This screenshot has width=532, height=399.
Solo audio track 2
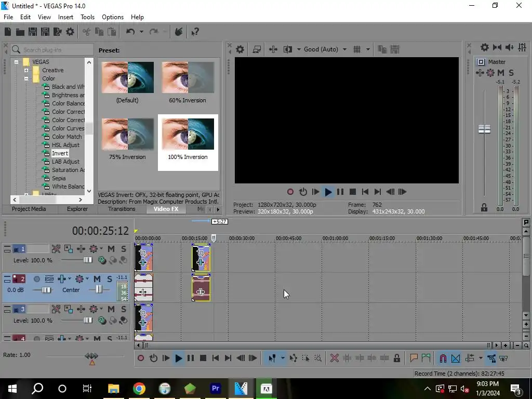point(109,279)
